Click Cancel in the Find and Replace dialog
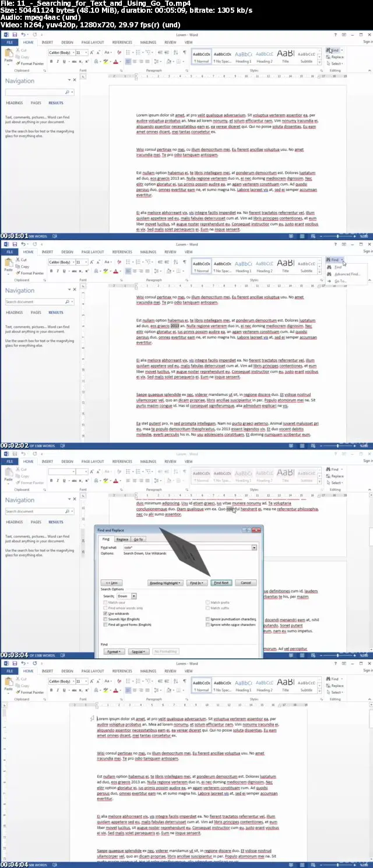 [245, 583]
